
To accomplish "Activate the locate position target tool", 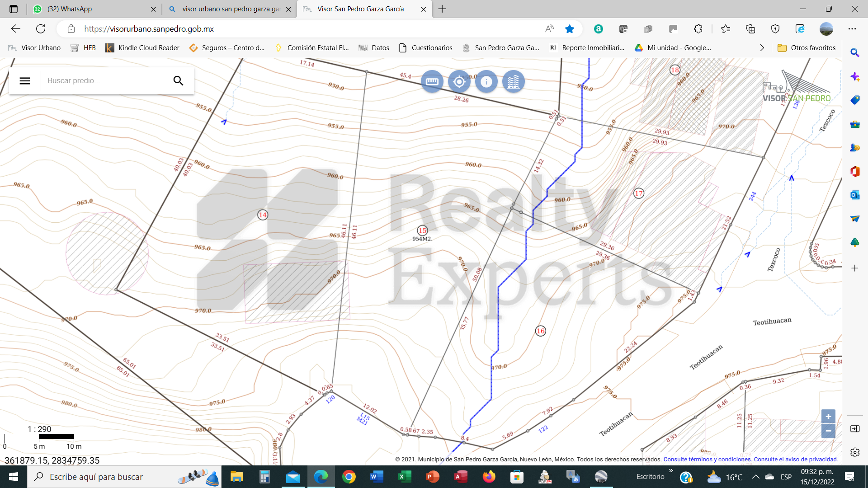I will [459, 82].
